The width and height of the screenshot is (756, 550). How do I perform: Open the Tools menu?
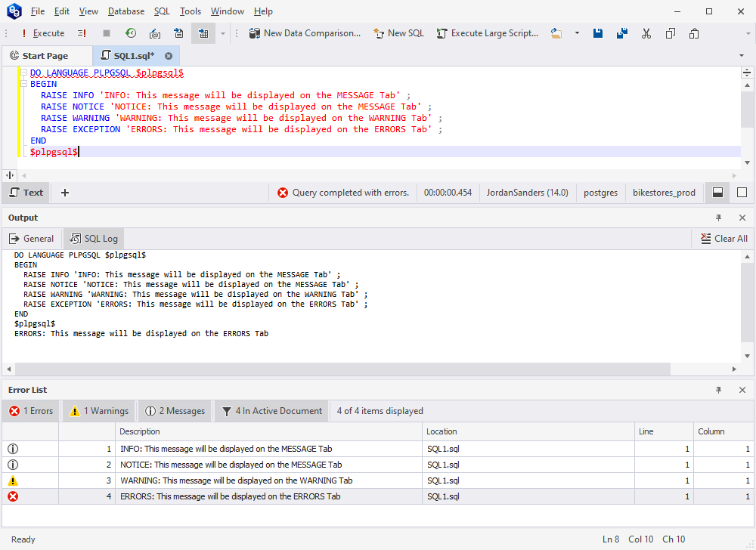tap(191, 11)
